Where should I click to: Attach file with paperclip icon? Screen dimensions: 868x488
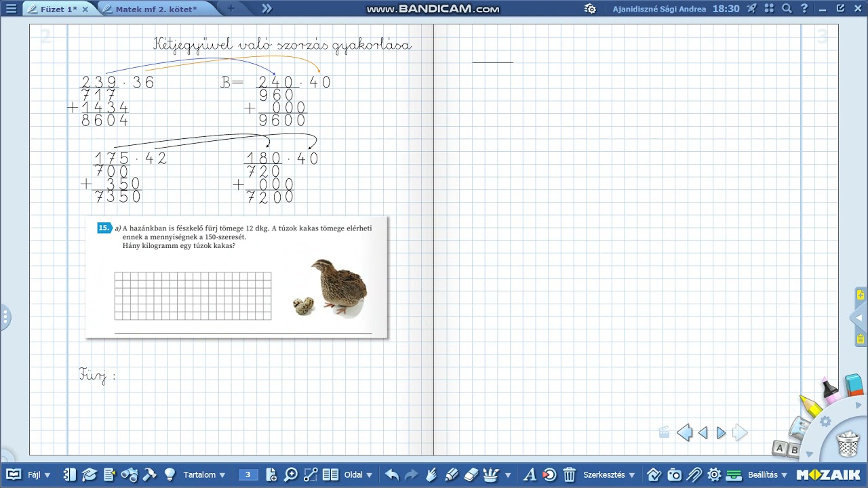point(694,475)
